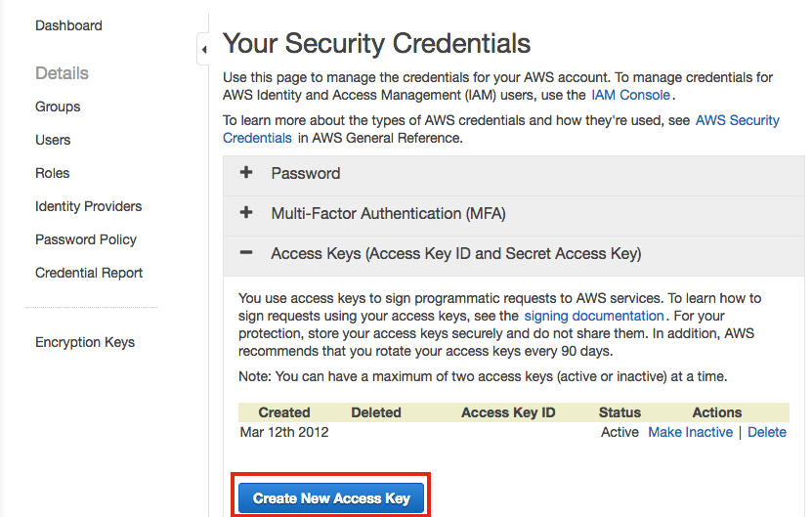Click the Access Key ID column header

pyautogui.click(x=508, y=412)
